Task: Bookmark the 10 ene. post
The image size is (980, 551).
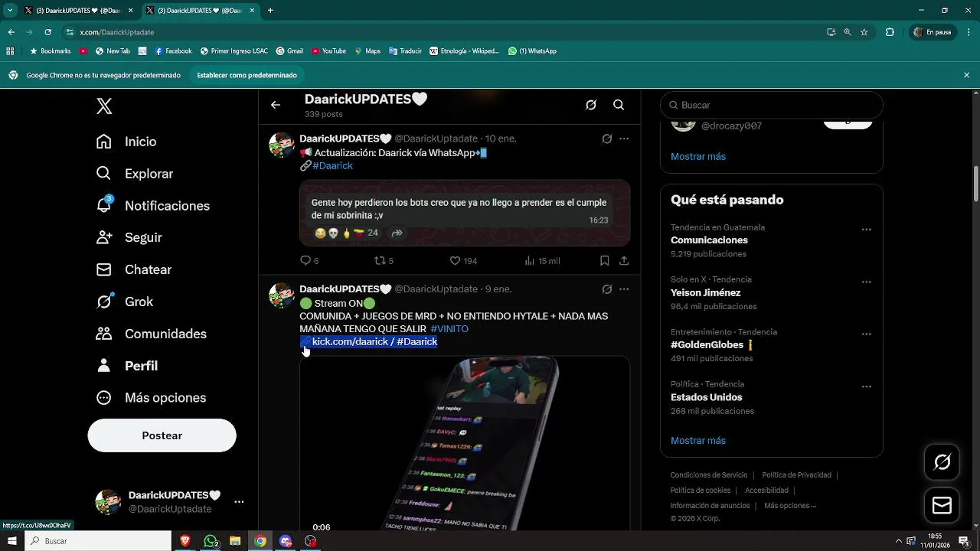Action: tap(604, 261)
